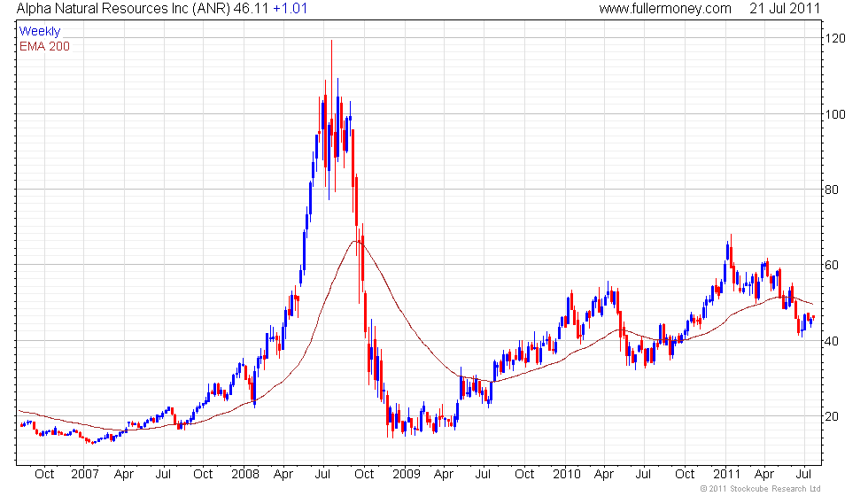Click the '© 2011 Stockcube Research Ltd' copyright text
868x496 pixels.
pos(761,489)
